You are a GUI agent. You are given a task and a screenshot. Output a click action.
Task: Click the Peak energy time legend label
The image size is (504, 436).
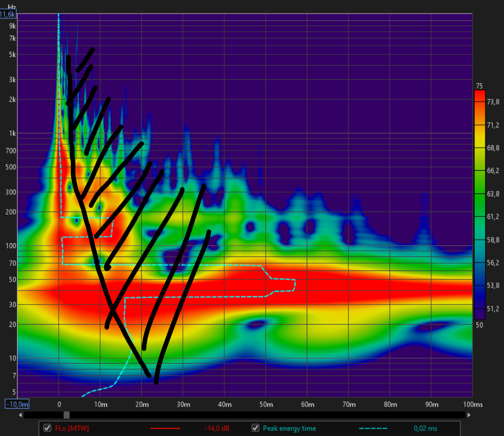click(x=289, y=428)
